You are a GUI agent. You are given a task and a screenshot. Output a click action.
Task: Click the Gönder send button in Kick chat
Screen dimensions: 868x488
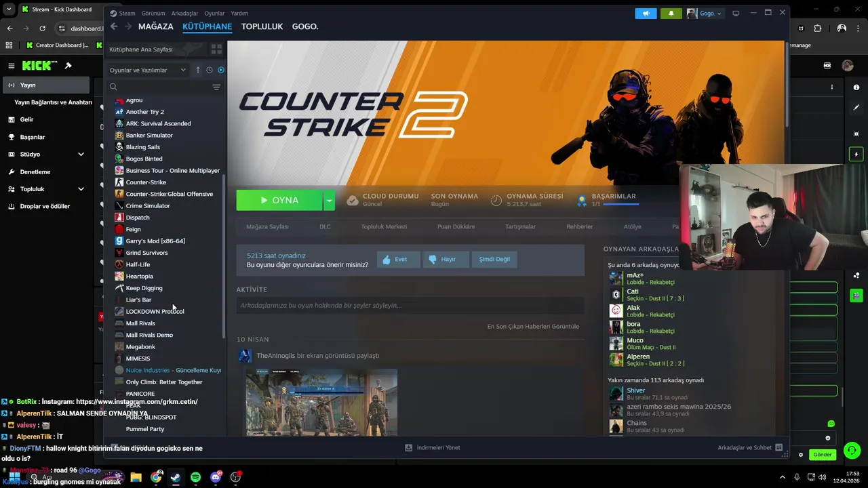point(823,455)
